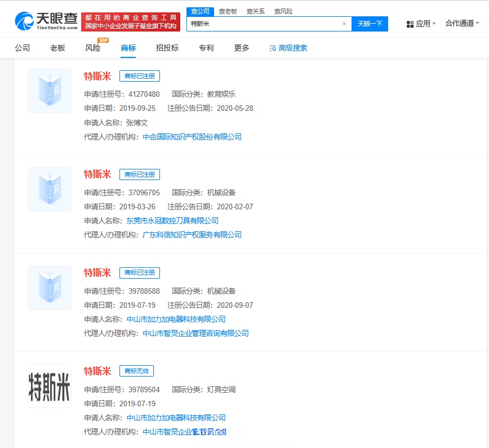The width and height of the screenshot is (489, 448).
Task: Open the 应用 dropdown menu
Action: 421,24
